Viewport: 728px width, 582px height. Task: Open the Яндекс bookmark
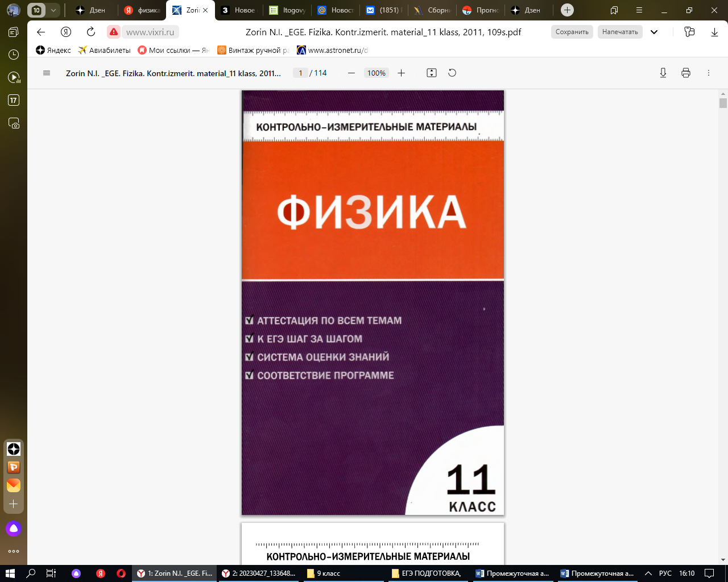(x=53, y=50)
